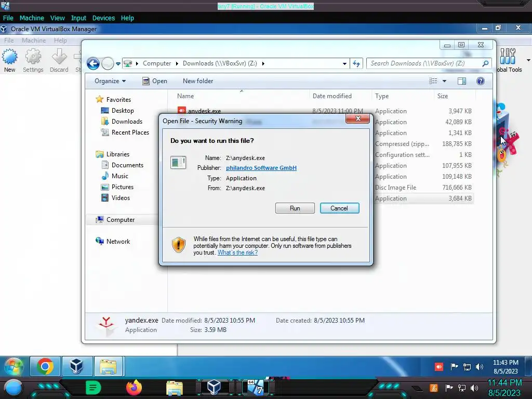
Task: Open the Organize dropdown menu
Action: click(110, 81)
